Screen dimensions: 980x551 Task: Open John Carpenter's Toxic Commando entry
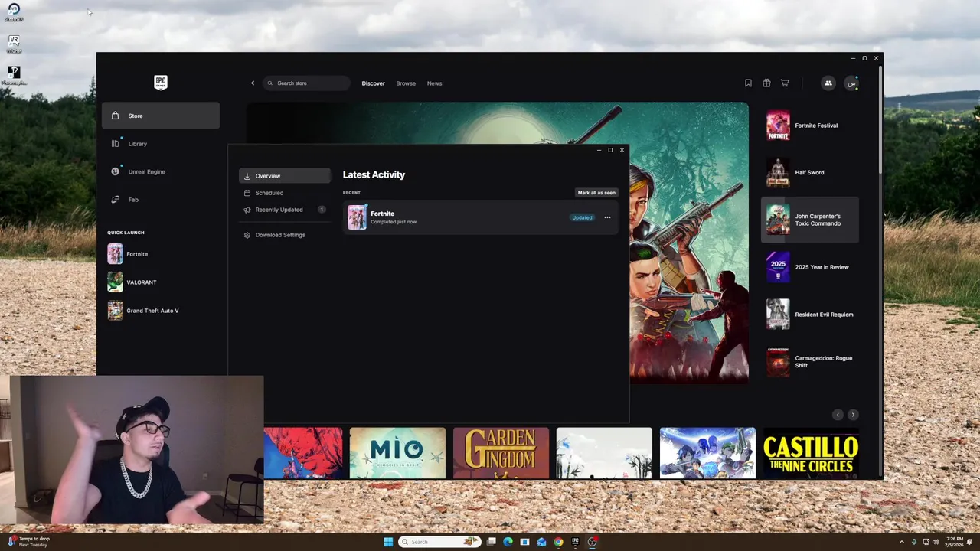pyautogui.click(x=810, y=220)
